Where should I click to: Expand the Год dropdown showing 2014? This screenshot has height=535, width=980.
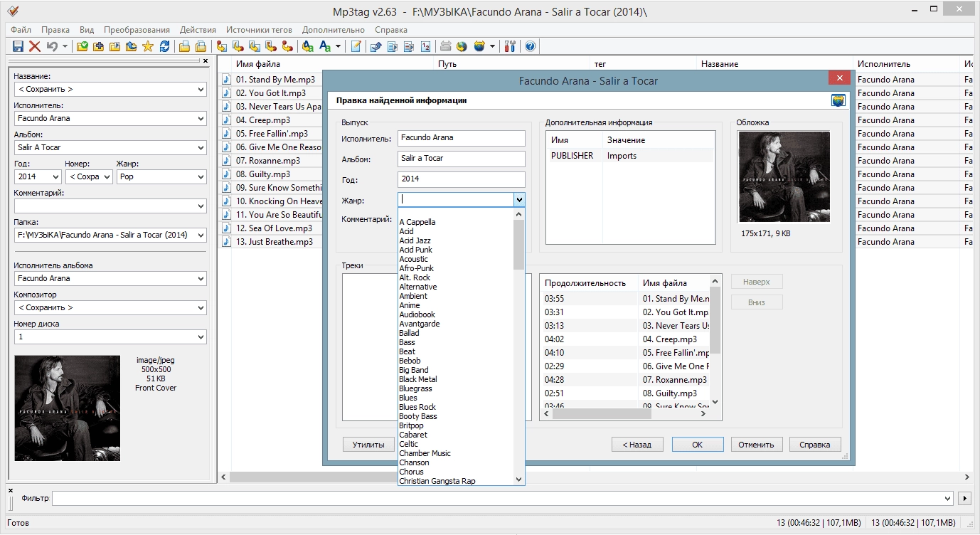[55, 176]
